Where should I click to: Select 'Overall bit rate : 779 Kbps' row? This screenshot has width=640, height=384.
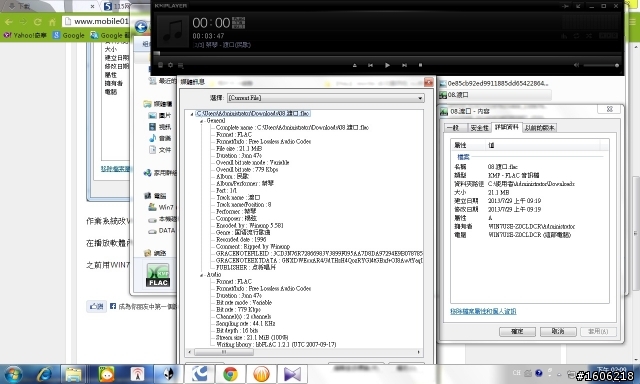click(247, 169)
